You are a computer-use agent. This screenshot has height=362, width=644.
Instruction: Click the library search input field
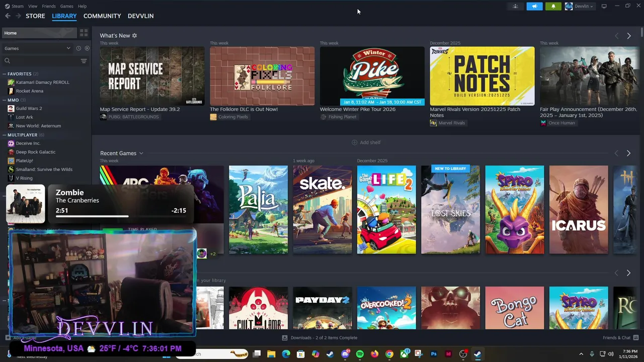pos(44,61)
